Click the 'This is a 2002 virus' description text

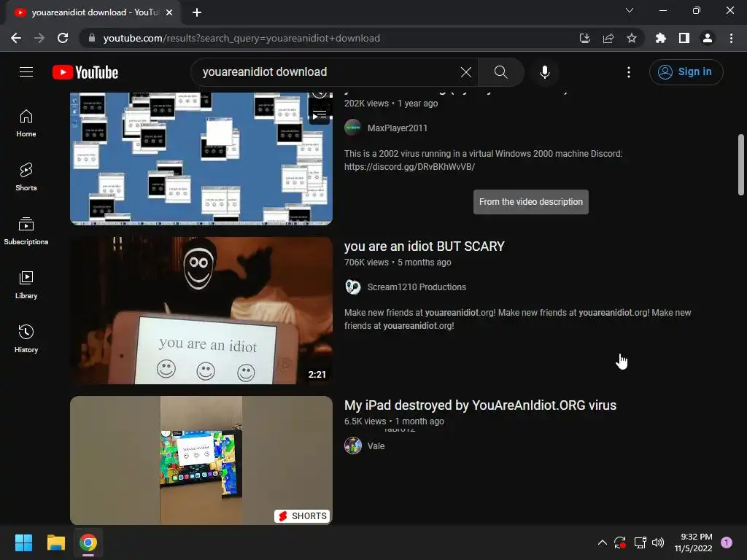pyautogui.click(x=483, y=160)
